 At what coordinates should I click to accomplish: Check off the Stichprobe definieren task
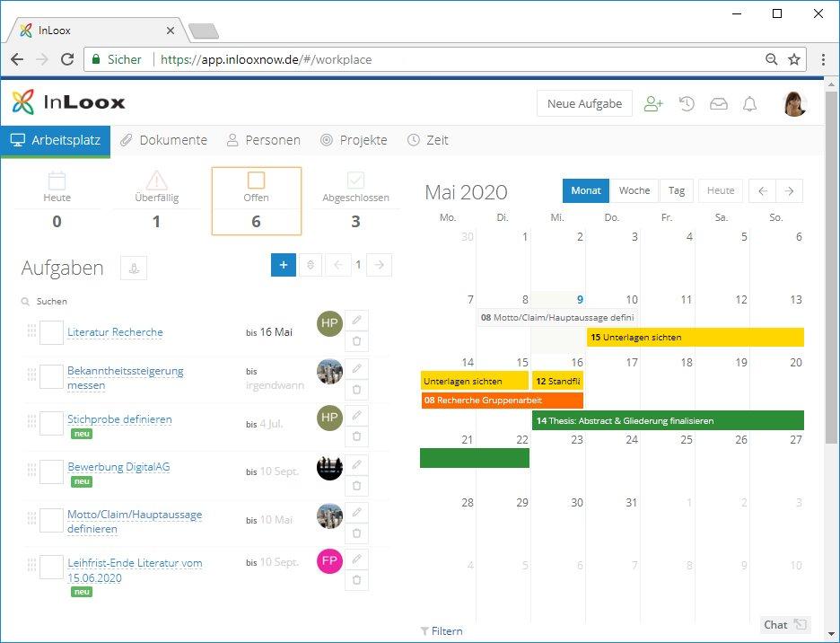pyautogui.click(x=51, y=424)
